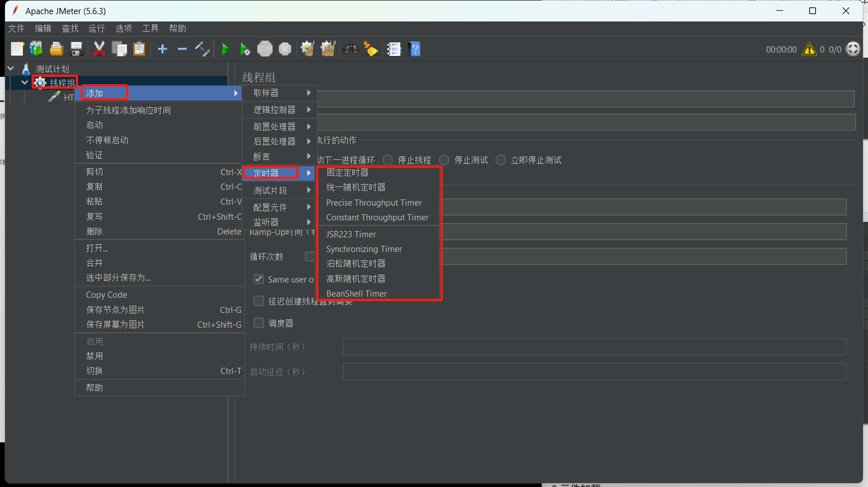
Task: Click 删除 in context menu
Action: pyautogui.click(x=159, y=231)
